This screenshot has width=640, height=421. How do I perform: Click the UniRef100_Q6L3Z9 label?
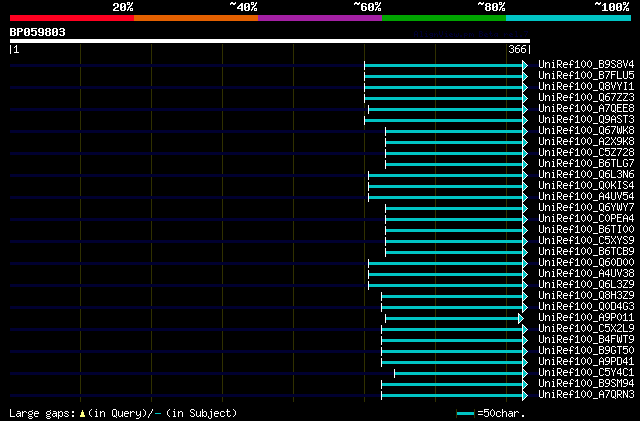(x=586, y=285)
